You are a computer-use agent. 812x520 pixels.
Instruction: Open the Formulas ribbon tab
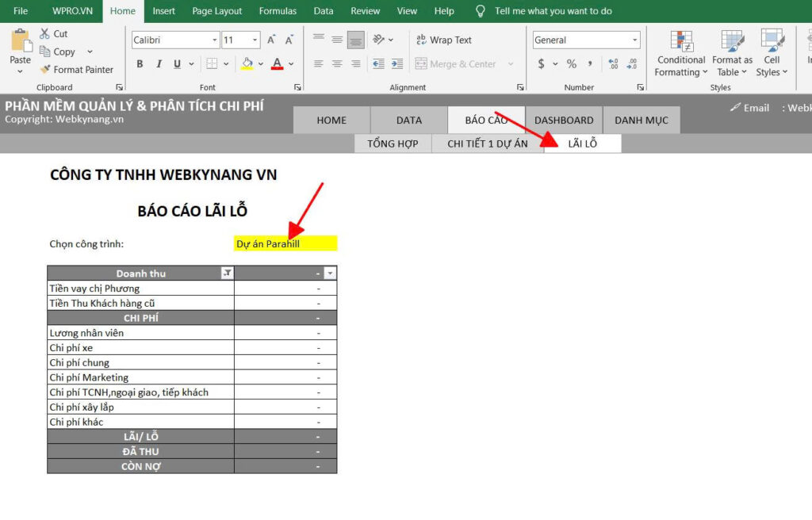[278, 11]
